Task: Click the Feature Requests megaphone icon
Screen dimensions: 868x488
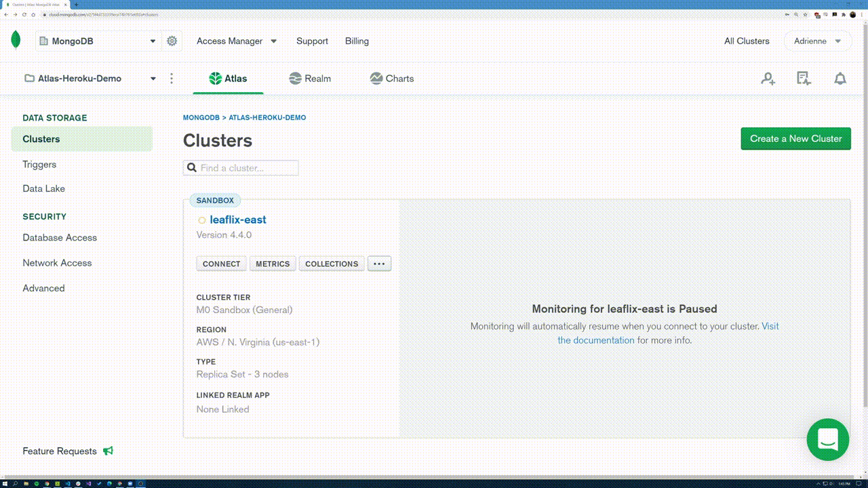Action: (108, 451)
